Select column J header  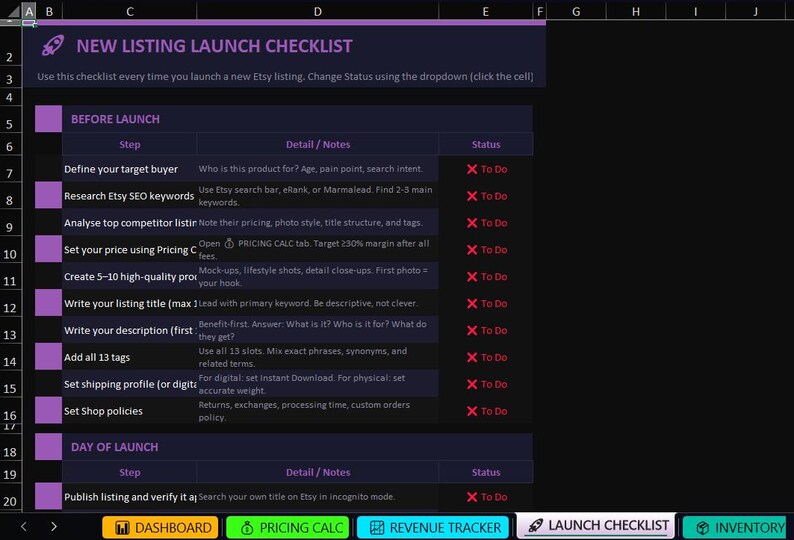click(x=756, y=11)
